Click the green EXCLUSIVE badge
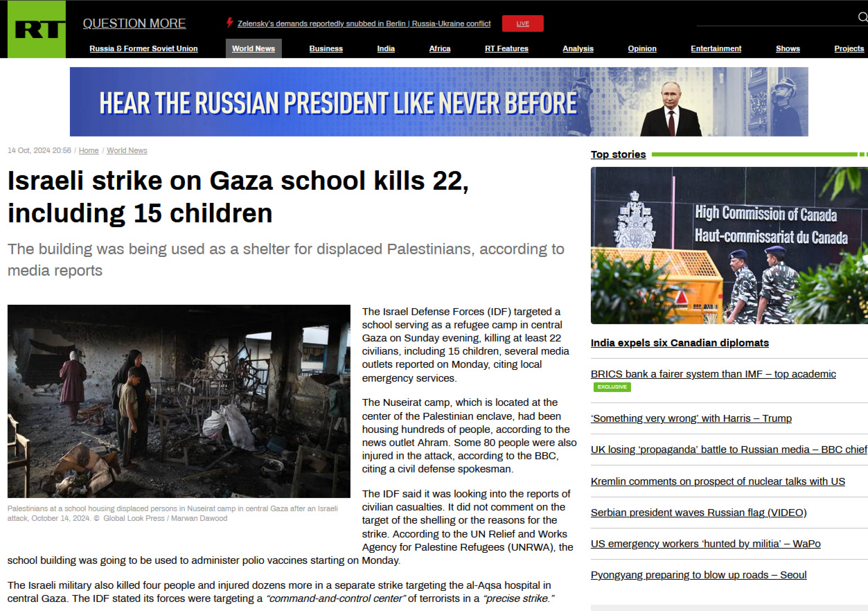 612,387
